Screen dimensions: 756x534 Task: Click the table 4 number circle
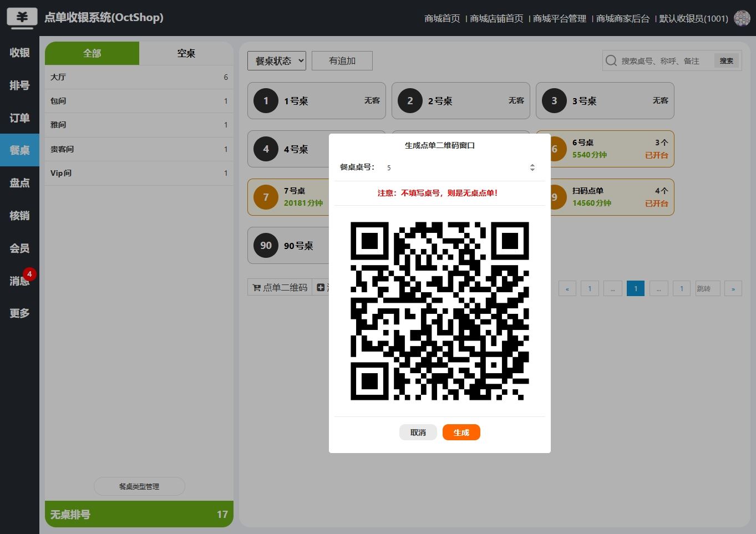point(266,149)
